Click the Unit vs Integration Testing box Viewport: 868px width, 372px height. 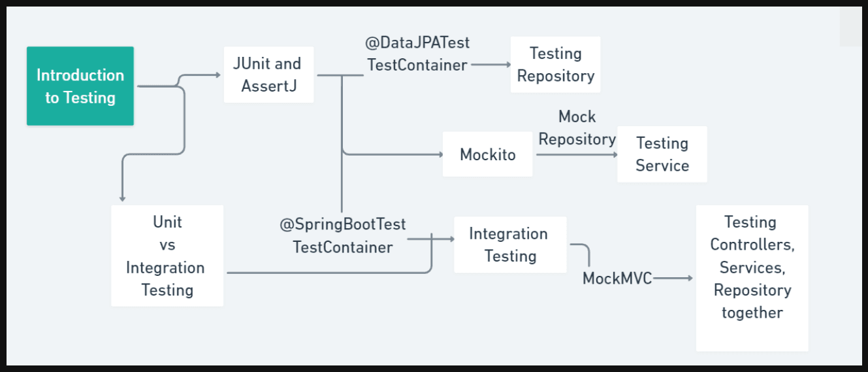coord(167,256)
